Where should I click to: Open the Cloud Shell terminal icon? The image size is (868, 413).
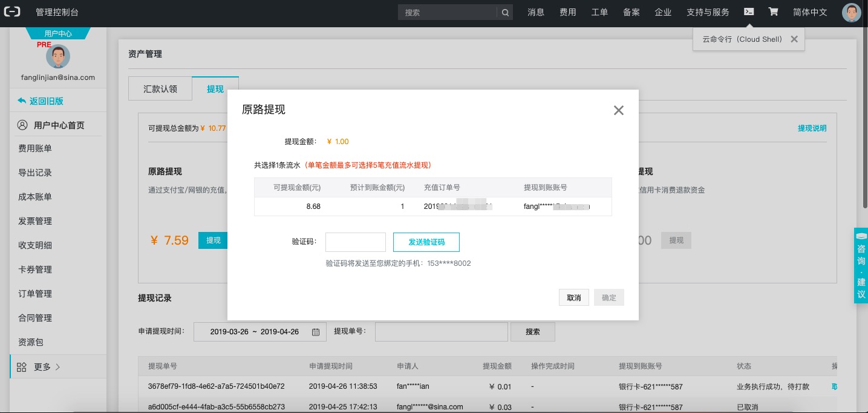click(749, 12)
